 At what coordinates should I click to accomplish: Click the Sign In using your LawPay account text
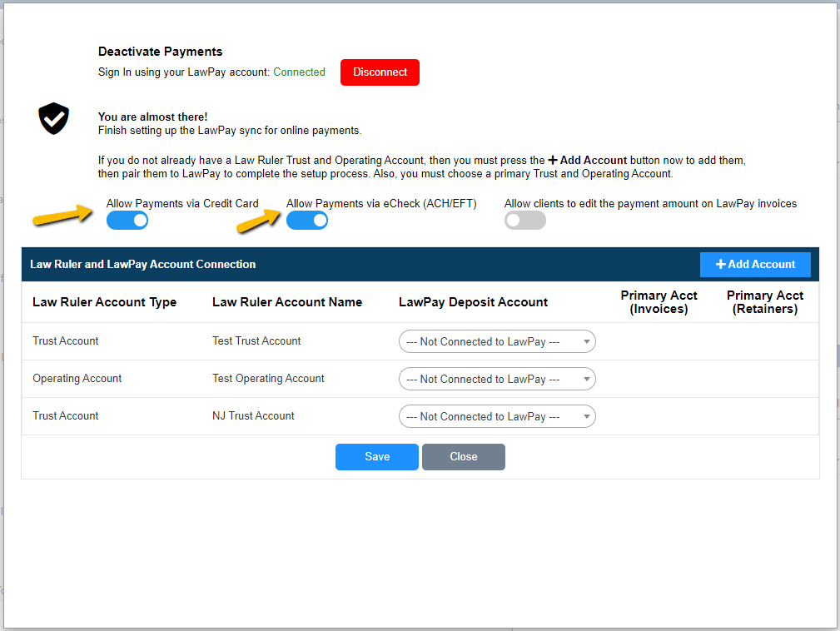(184, 72)
